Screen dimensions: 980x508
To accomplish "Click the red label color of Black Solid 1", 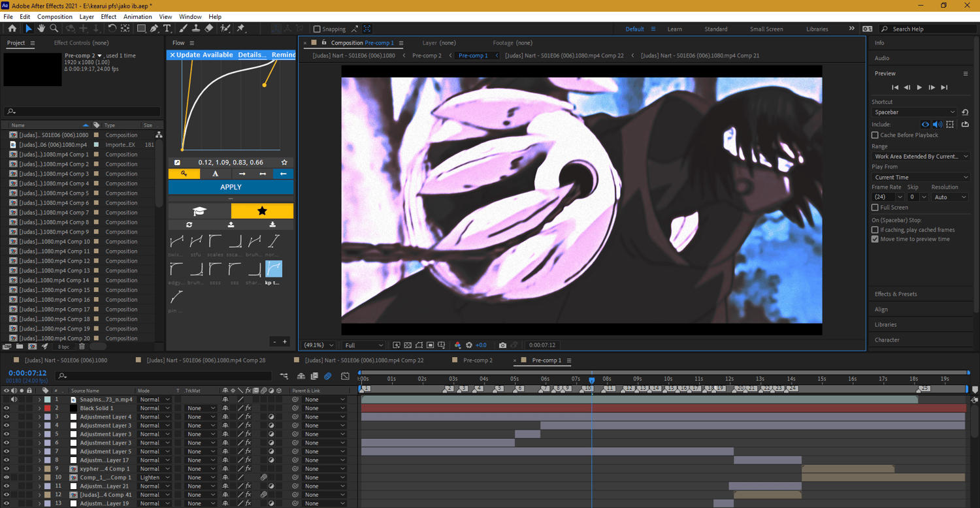I will 47,408.
